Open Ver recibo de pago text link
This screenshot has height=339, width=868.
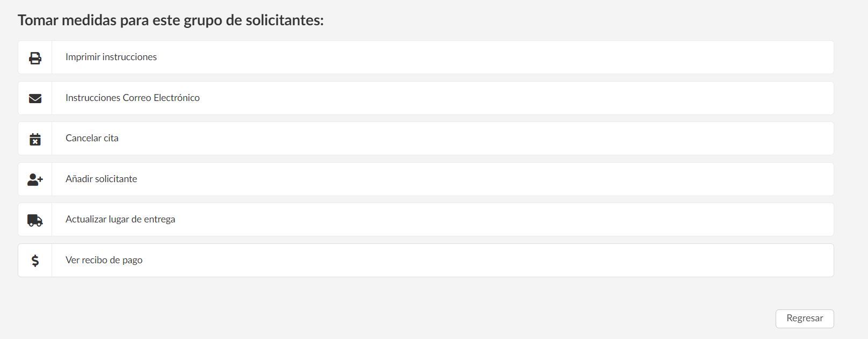[104, 260]
